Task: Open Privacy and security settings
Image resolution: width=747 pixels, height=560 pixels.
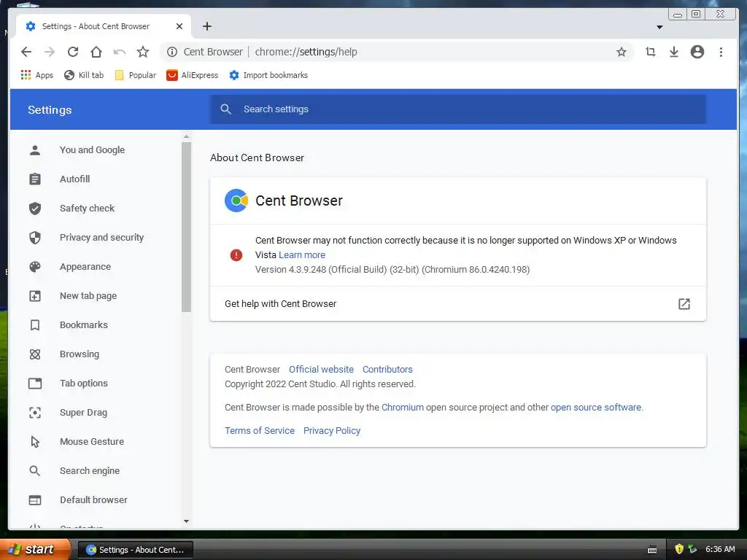Action: tap(101, 237)
